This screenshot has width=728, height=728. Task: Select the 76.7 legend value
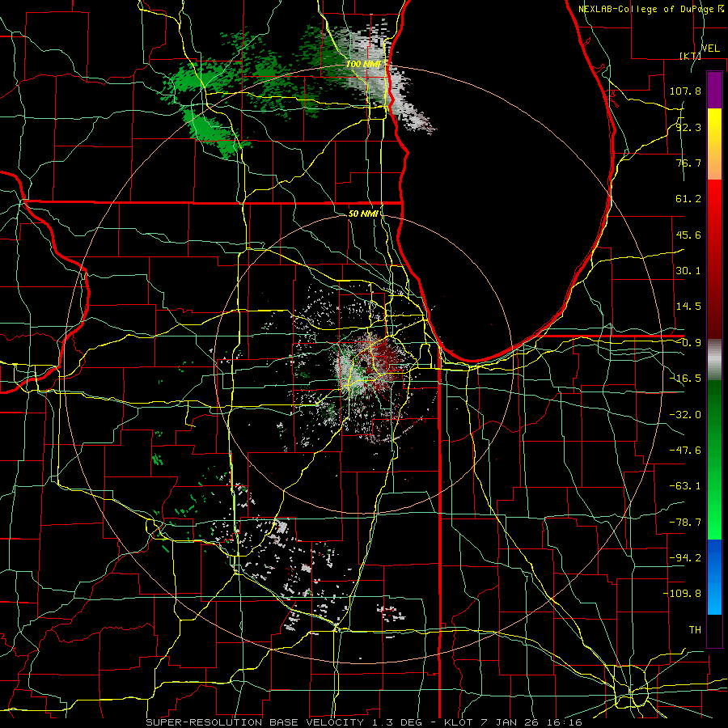(x=688, y=163)
